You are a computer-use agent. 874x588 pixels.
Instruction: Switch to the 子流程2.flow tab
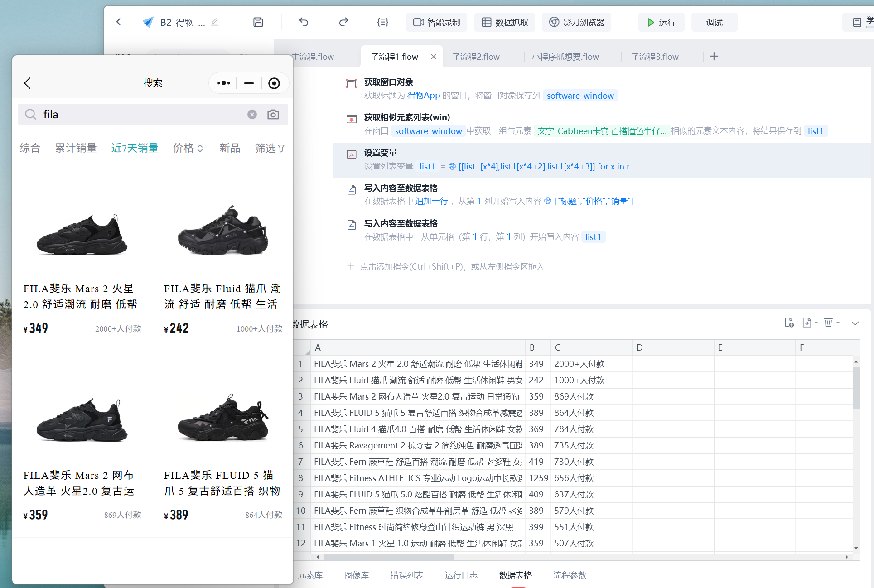tap(476, 57)
